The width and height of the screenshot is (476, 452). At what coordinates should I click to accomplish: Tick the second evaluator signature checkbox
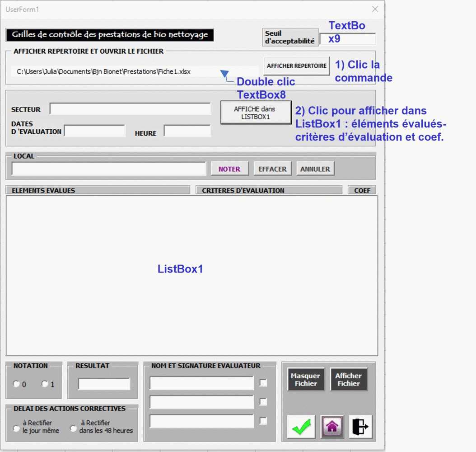click(x=263, y=402)
